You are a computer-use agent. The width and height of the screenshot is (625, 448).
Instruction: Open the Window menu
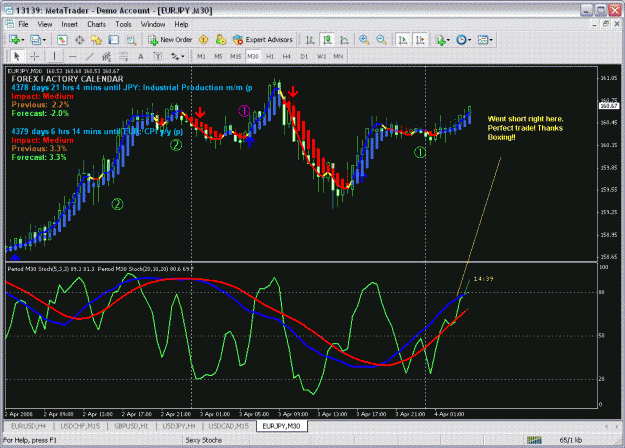[x=153, y=24]
